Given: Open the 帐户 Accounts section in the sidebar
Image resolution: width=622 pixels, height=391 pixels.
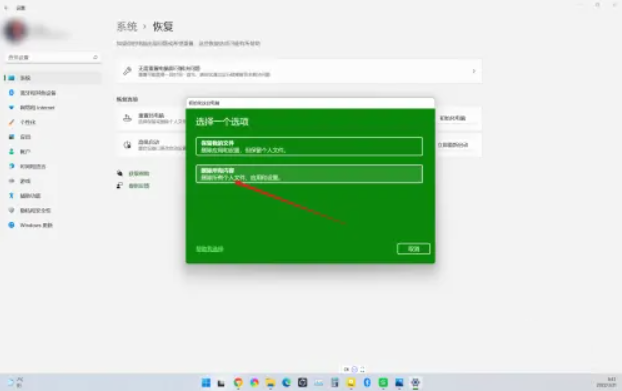Looking at the screenshot, I should coord(52,151).
